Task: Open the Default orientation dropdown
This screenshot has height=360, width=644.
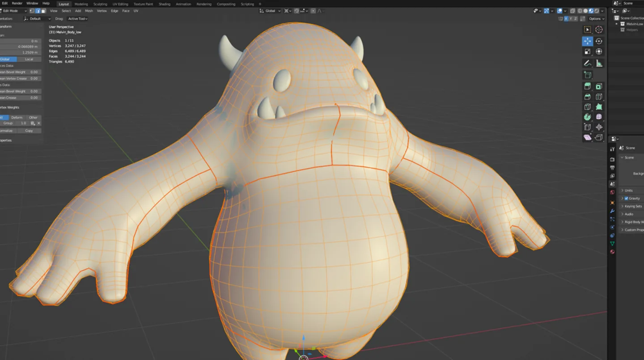Action: 37,19
